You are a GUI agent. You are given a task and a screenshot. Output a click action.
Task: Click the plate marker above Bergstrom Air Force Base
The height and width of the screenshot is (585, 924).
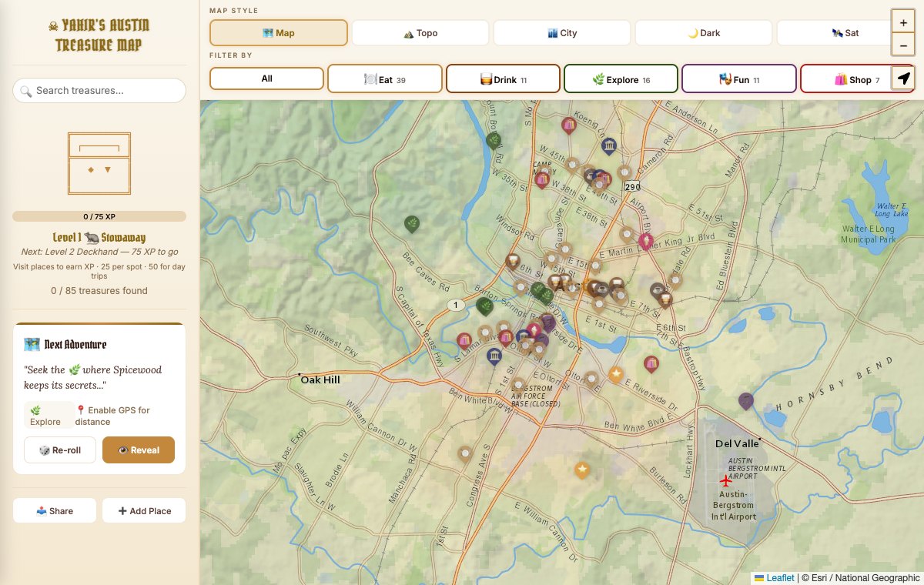tap(519, 384)
